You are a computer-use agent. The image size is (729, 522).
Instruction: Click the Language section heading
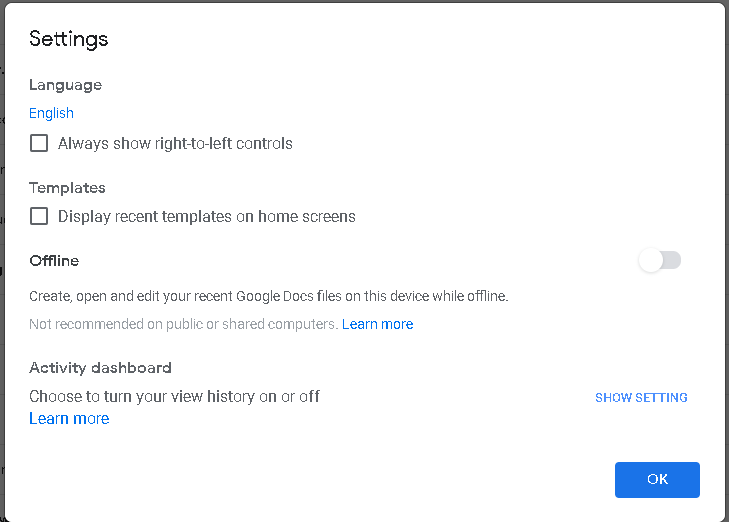pos(65,85)
